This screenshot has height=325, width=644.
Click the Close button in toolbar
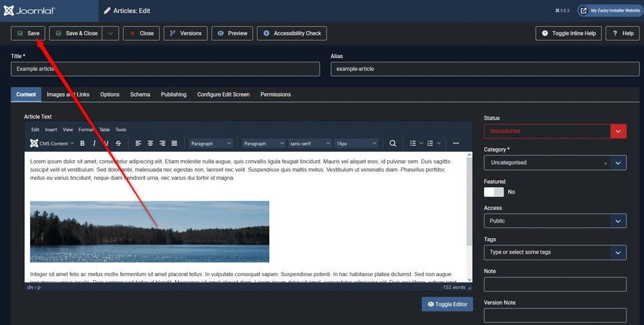point(141,33)
